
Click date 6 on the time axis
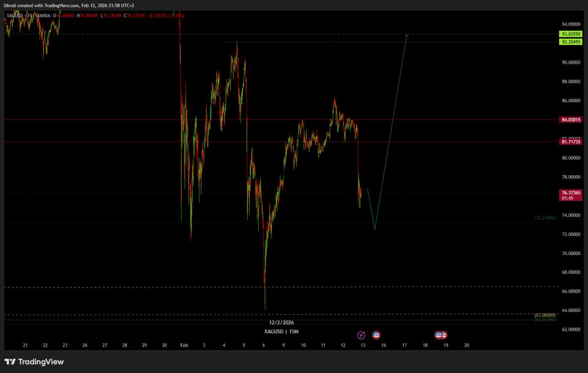coord(264,345)
